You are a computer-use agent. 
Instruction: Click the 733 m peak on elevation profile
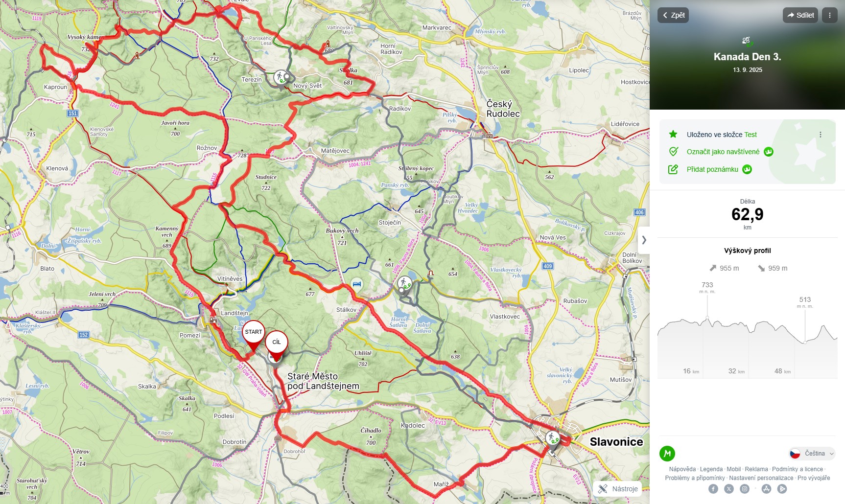click(x=707, y=318)
